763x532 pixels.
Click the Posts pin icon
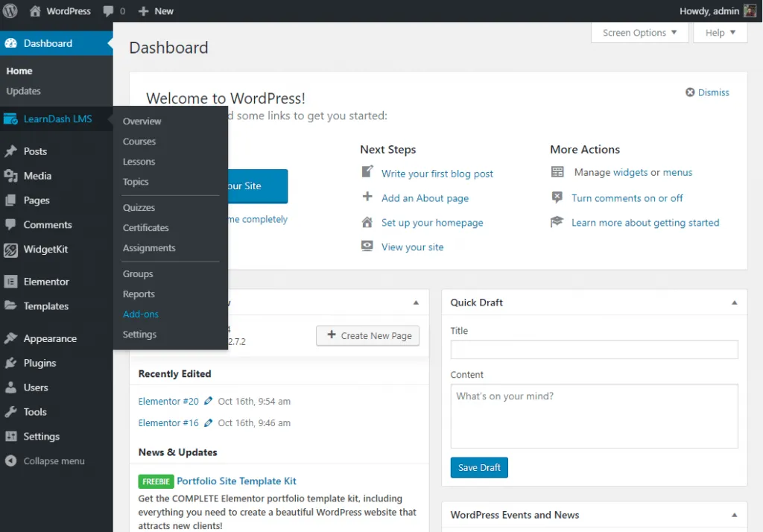pyautogui.click(x=10, y=151)
